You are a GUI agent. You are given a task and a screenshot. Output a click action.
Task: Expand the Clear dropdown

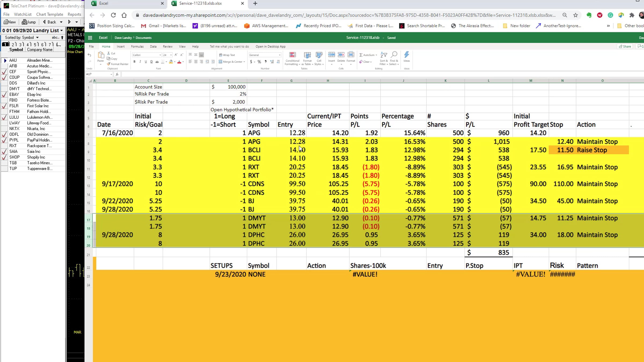tap(371, 62)
